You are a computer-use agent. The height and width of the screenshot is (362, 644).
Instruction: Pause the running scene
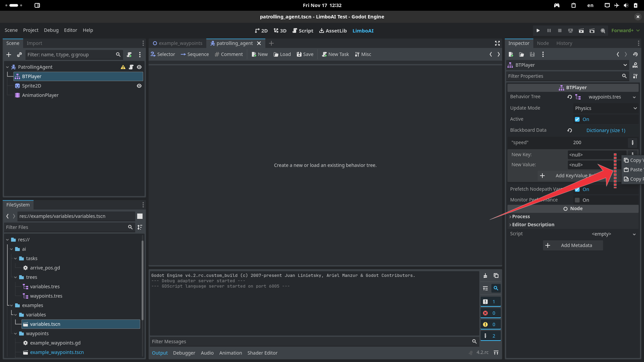tap(549, 31)
